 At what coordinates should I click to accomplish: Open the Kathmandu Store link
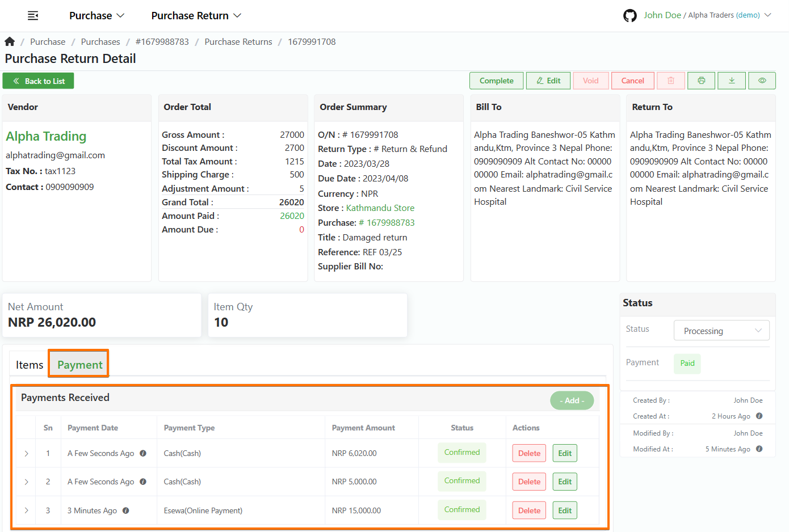point(380,208)
